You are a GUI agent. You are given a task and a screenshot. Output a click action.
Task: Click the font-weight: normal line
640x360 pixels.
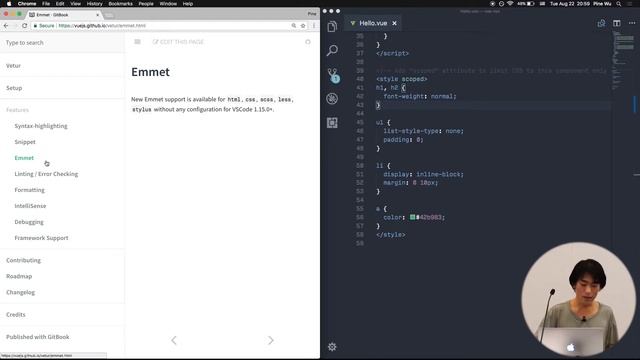420,96
